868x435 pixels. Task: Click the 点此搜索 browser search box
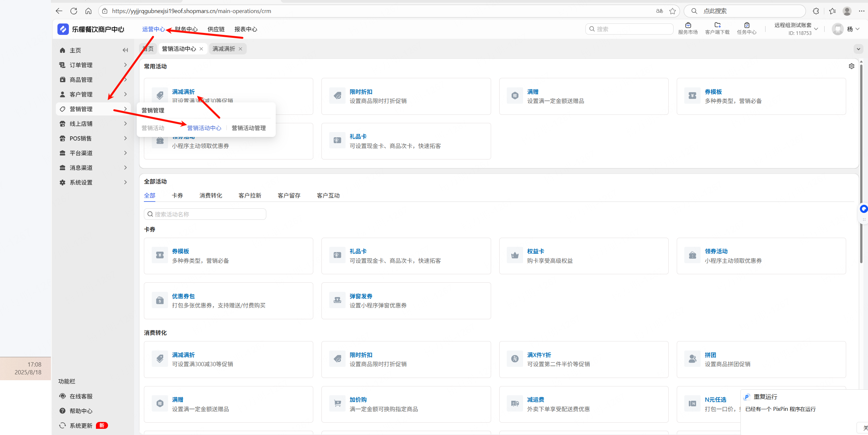coord(745,11)
